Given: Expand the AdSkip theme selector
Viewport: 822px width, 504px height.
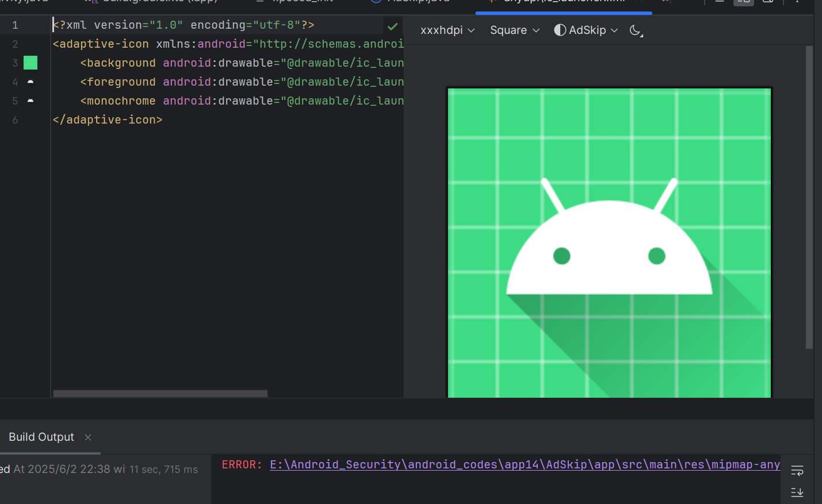Looking at the screenshot, I should 586,30.
